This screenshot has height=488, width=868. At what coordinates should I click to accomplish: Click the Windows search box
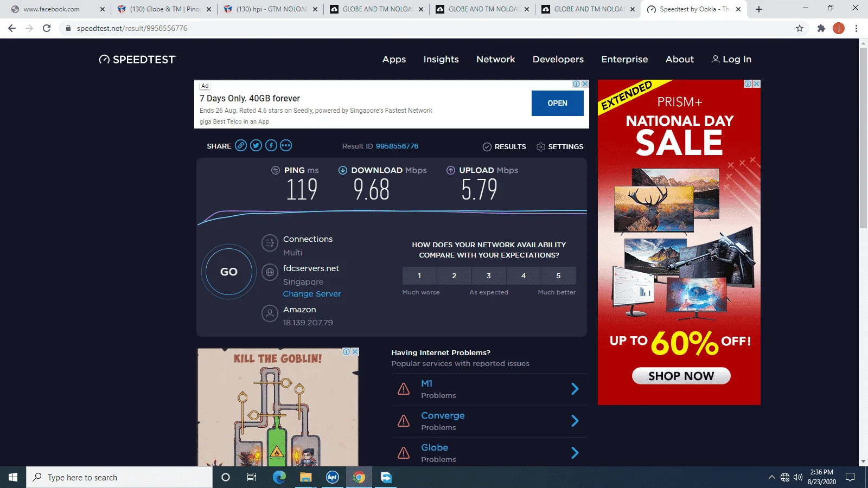point(119,477)
